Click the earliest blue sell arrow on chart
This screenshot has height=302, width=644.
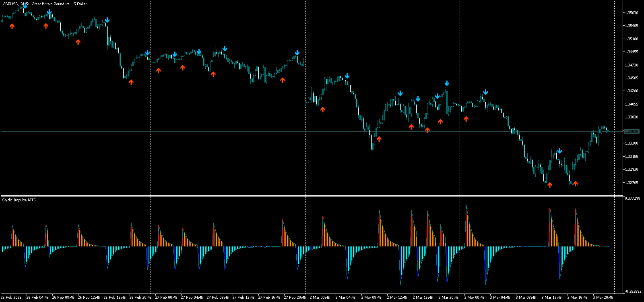pos(25,6)
